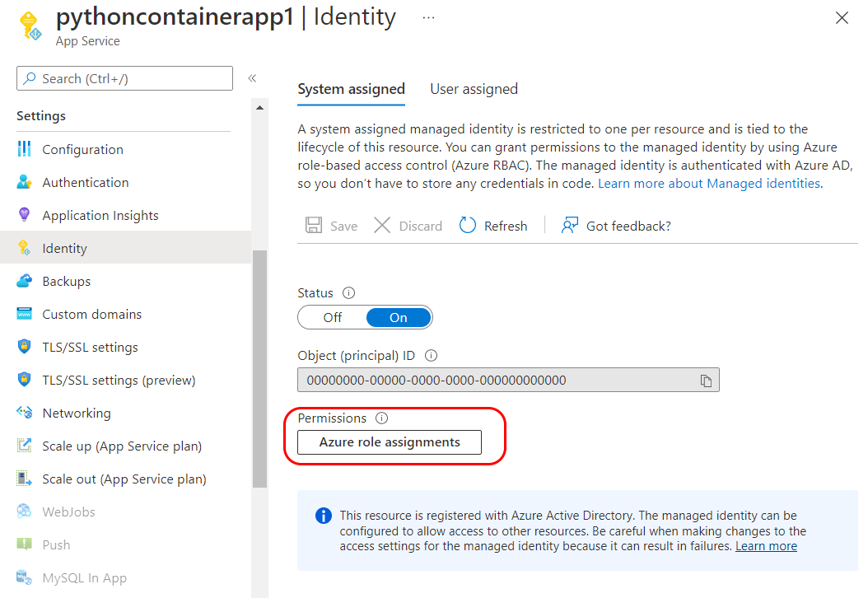Click the Refresh label in the toolbar
868x598 pixels.
[506, 226]
